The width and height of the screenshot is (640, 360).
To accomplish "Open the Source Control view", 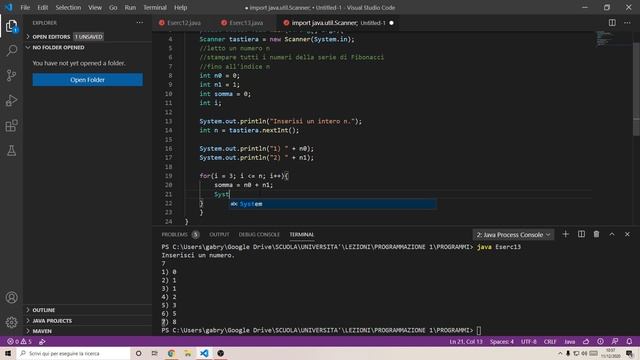I will [x=11, y=76].
